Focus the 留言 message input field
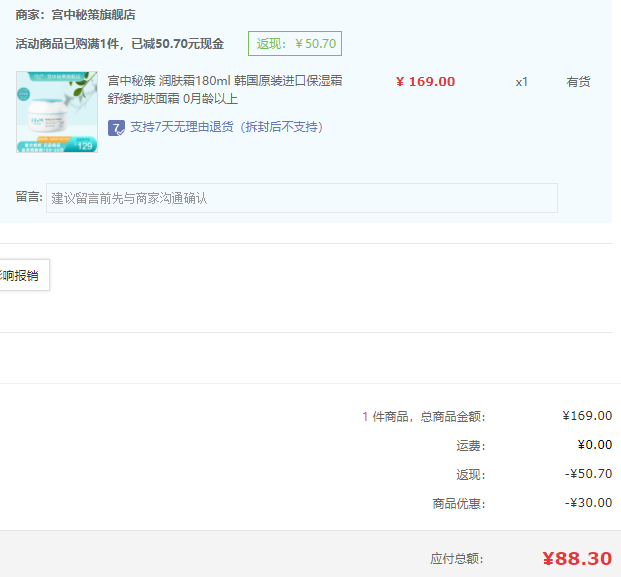 (x=302, y=198)
